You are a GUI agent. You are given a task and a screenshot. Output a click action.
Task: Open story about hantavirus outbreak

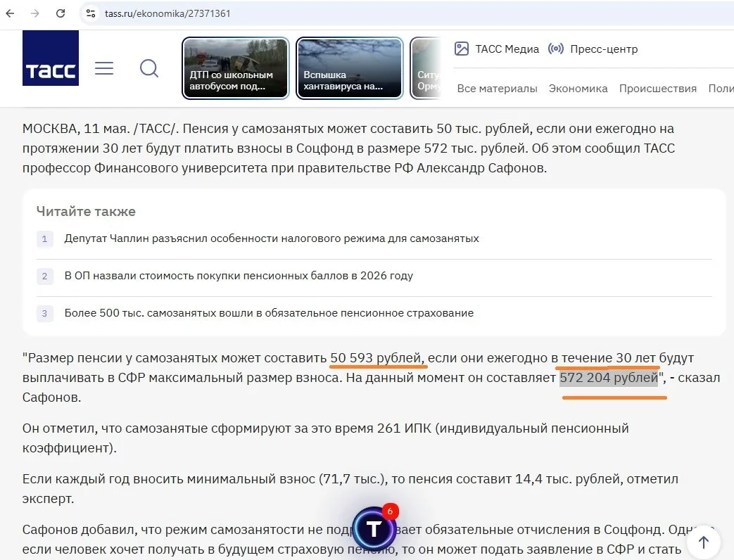pos(349,68)
